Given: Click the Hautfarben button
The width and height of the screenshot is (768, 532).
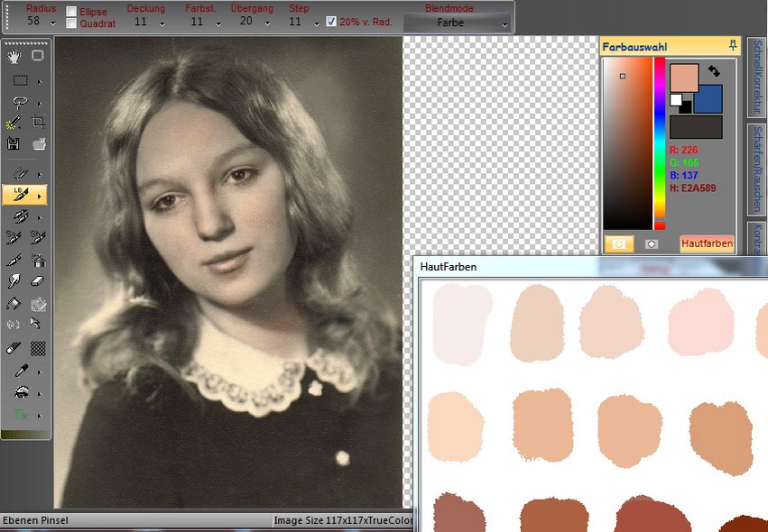Looking at the screenshot, I should click(707, 243).
